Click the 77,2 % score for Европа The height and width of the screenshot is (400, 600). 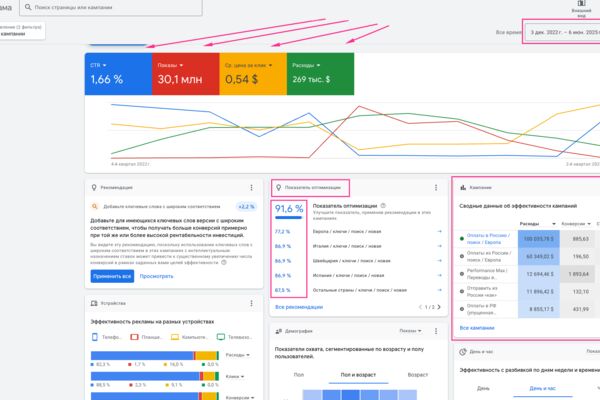click(x=282, y=232)
